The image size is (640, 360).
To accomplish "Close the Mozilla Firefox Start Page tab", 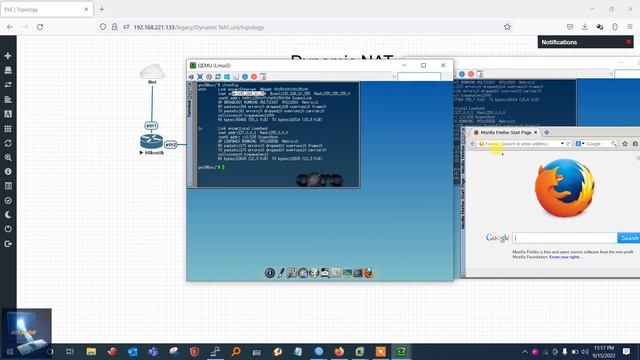I will pos(536,132).
